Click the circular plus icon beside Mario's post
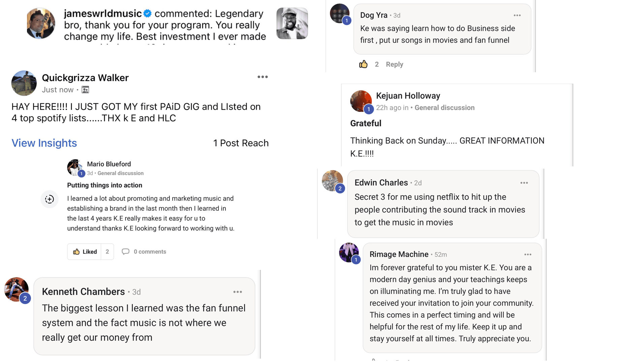This screenshot has height=363, width=644. 50,199
